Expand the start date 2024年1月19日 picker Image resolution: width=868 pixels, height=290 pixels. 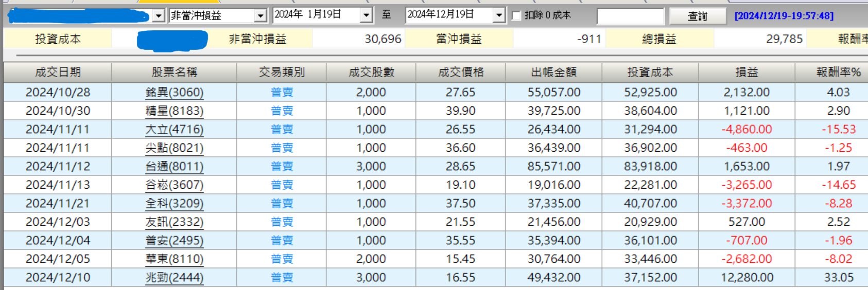point(366,15)
